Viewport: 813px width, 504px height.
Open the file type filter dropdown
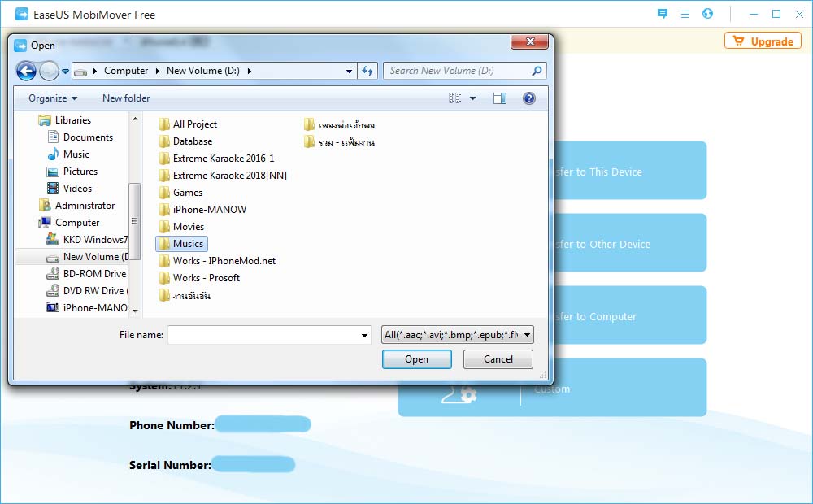tap(455, 334)
